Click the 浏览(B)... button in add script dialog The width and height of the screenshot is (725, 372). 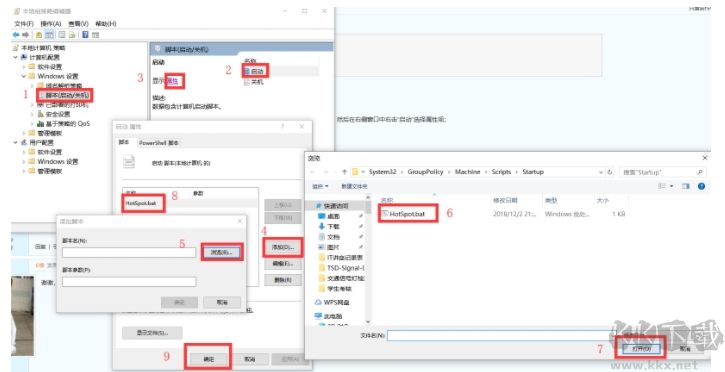[222, 252]
